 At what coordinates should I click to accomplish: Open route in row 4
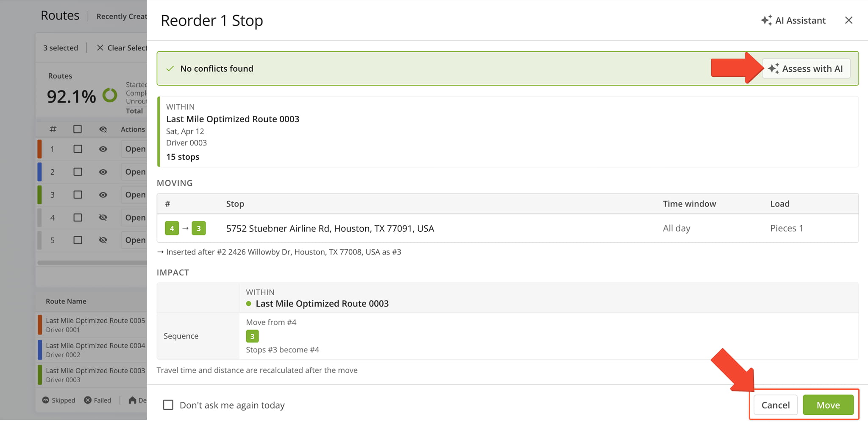click(x=135, y=218)
